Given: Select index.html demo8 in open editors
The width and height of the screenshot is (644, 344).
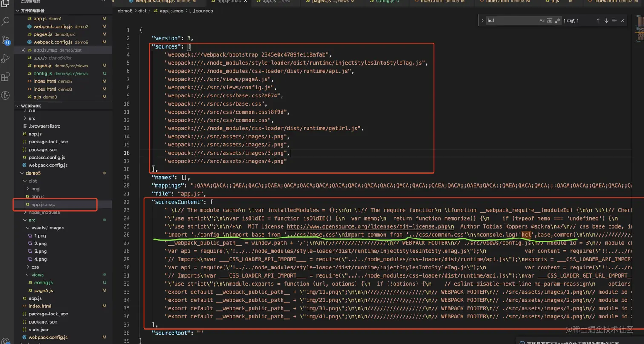Looking at the screenshot, I should coord(63,89).
